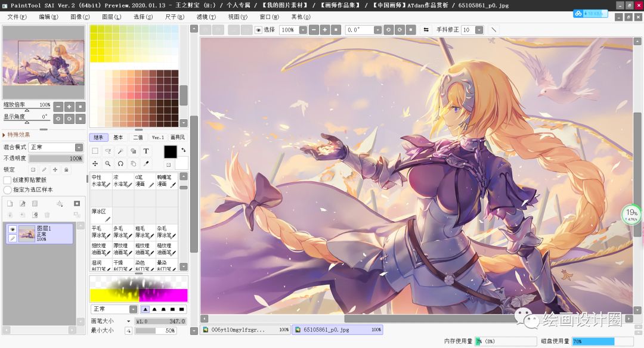Screen dimensions: 644x348
Task: Toggle visibility eye of 图层1
Action: coord(13,229)
